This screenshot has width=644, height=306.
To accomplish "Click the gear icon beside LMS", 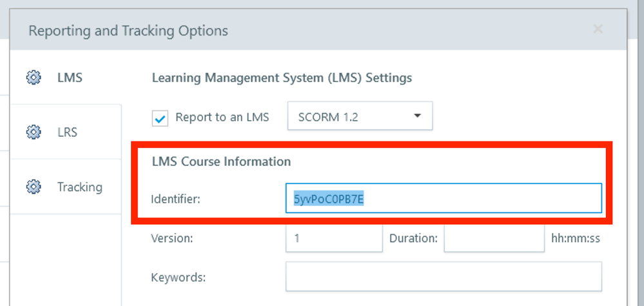I will pyautogui.click(x=33, y=78).
